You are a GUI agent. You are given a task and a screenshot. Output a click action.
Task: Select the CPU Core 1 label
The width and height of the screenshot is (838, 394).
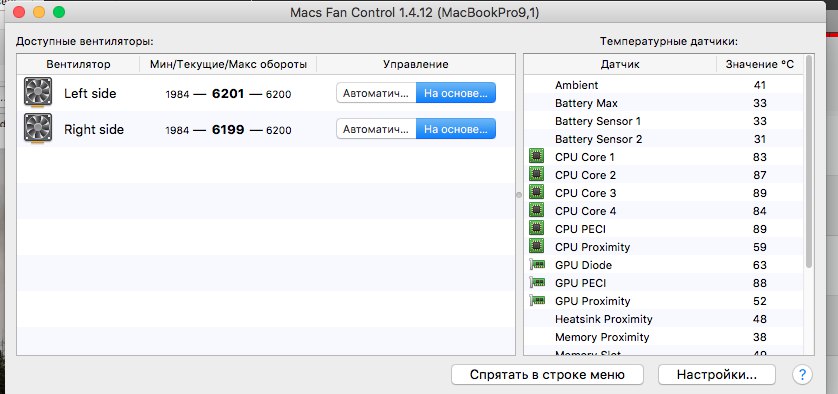(x=585, y=157)
